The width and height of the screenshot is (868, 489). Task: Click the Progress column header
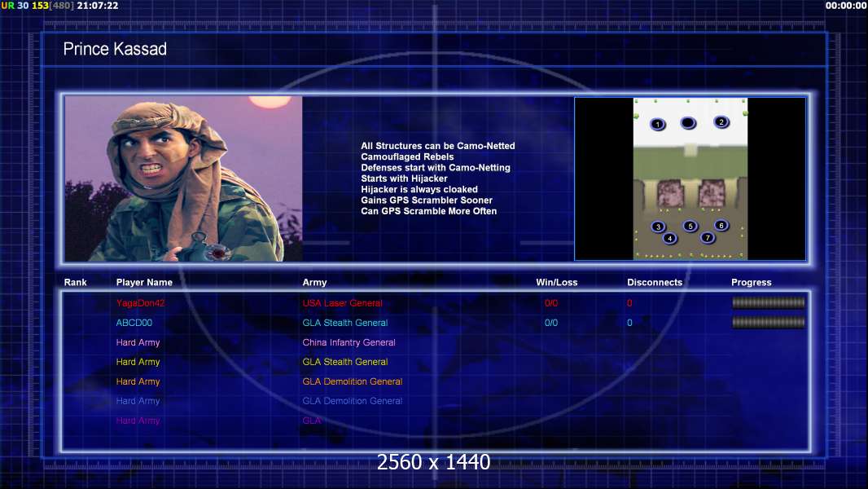(752, 283)
